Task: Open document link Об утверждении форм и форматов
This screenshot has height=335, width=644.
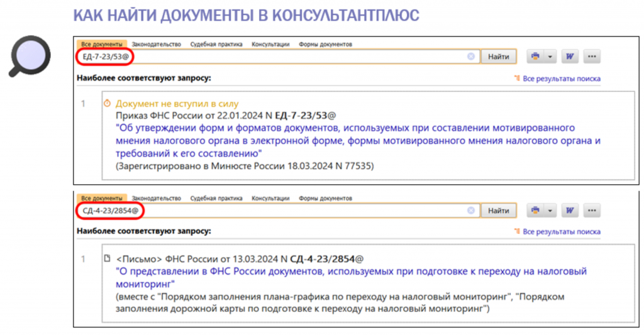Action: click(358, 140)
